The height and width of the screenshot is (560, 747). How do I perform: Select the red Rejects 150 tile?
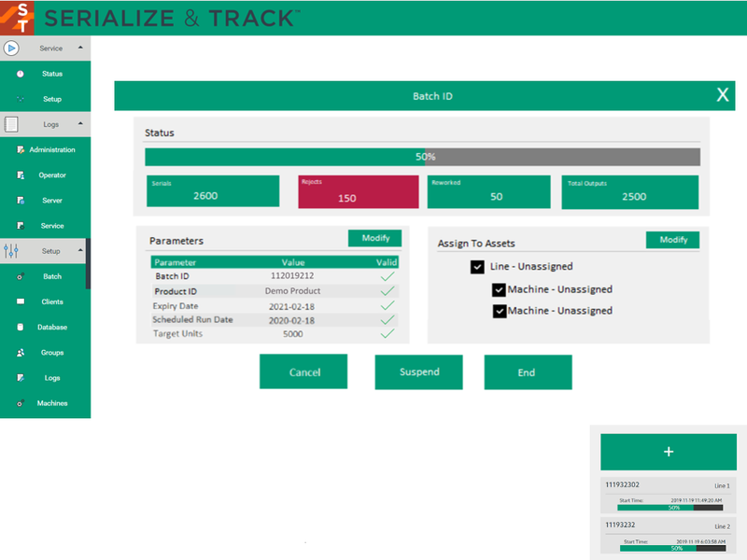click(359, 192)
